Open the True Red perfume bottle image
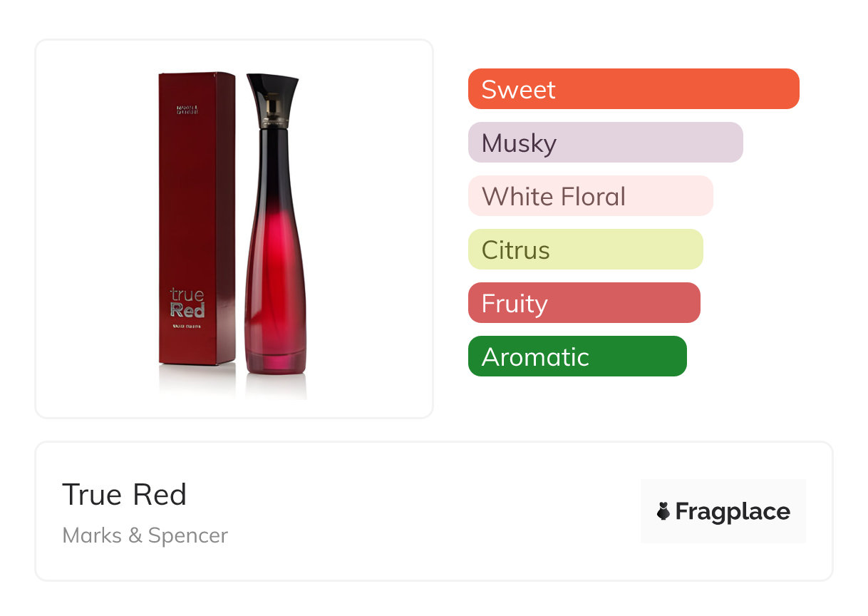This screenshot has height=616, width=868. pos(274,235)
